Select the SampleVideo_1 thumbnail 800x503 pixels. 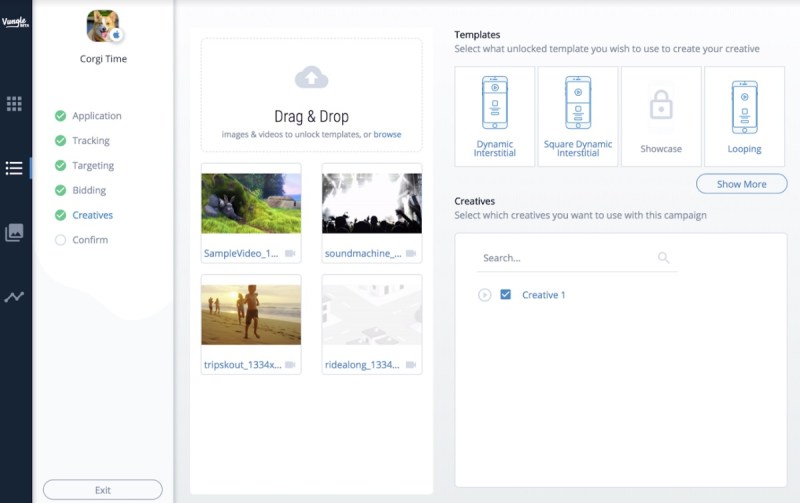[251, 203]
